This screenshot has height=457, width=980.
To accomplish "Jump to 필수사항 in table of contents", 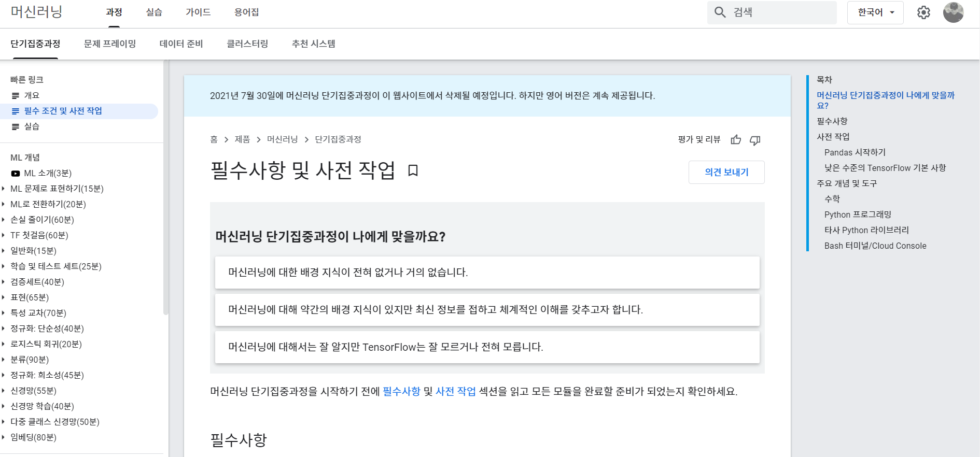I will (832, 121).
